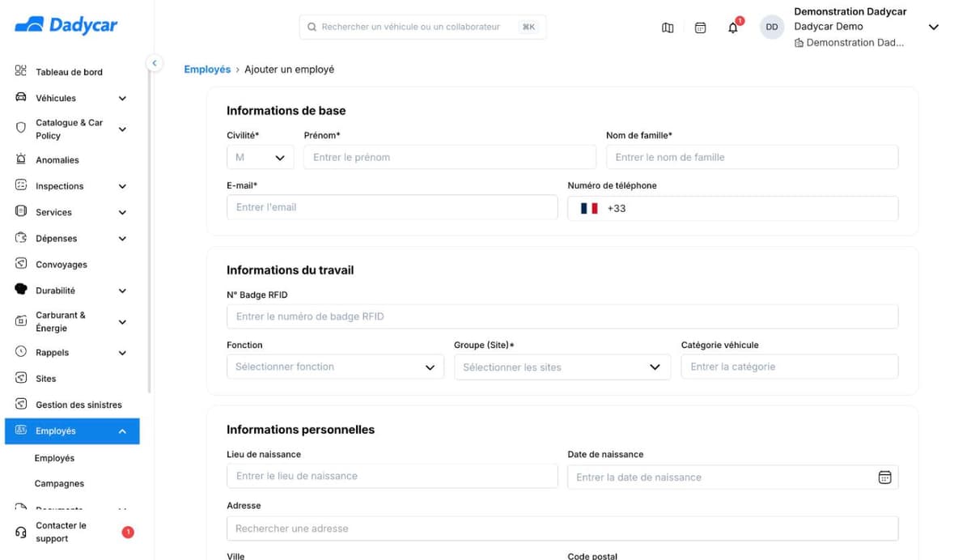
Task: Click the Convoyages icon in the sidebar
Action: click(x=21, y=264)
